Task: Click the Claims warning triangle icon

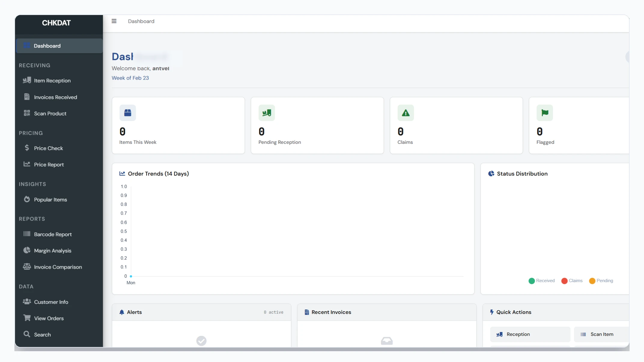Action: coord(405,113)
